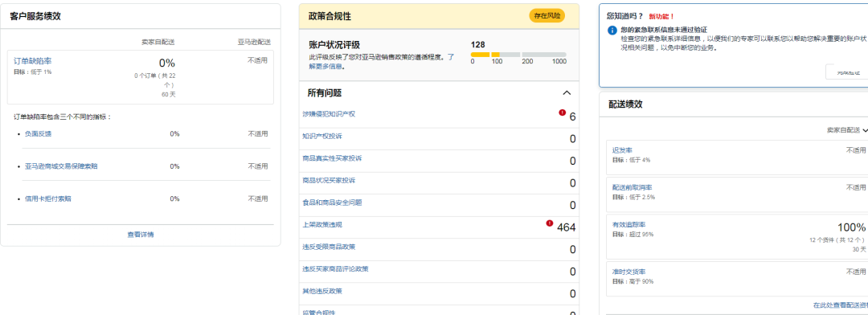Click the blue info icon in 您知道吗 box
This screenshot has width=868, height=315.
[x=612, y=31]
